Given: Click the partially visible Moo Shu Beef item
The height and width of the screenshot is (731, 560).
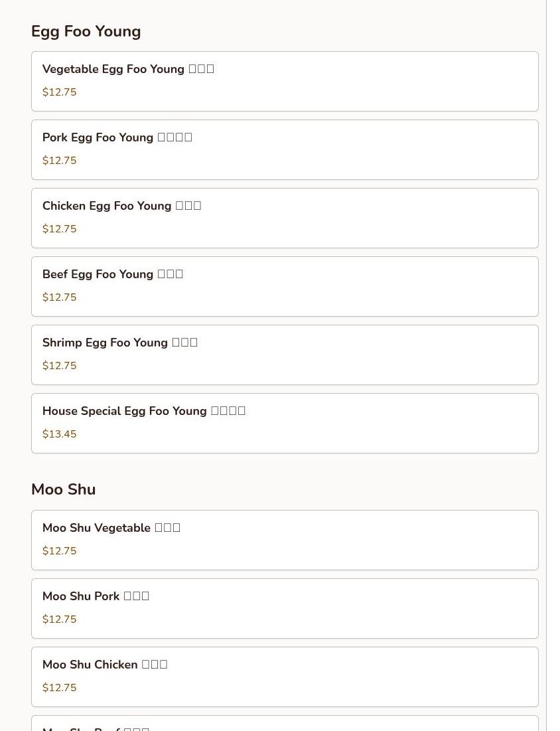Looking at the screenshot, I should click(284, 724).
